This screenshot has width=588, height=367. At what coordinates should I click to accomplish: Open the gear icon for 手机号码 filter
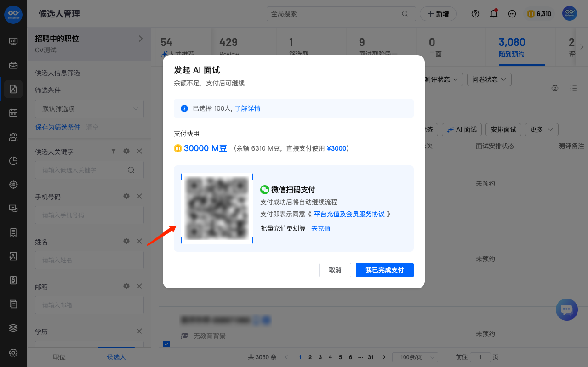[126, 196]
